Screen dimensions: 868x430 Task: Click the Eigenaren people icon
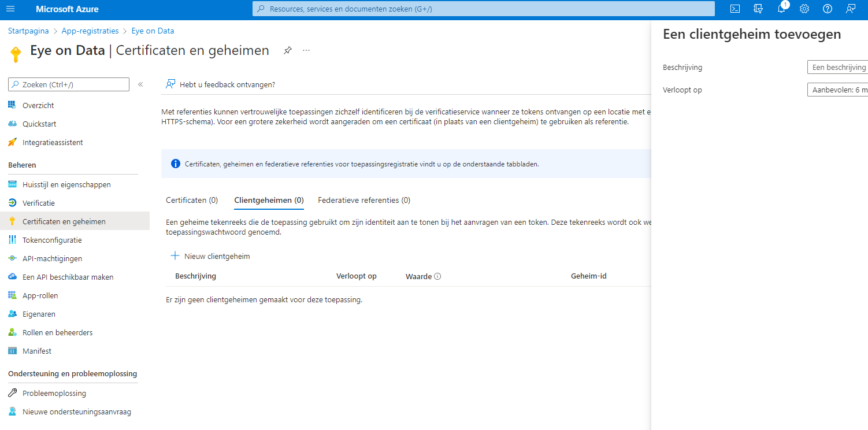point(12,314)
